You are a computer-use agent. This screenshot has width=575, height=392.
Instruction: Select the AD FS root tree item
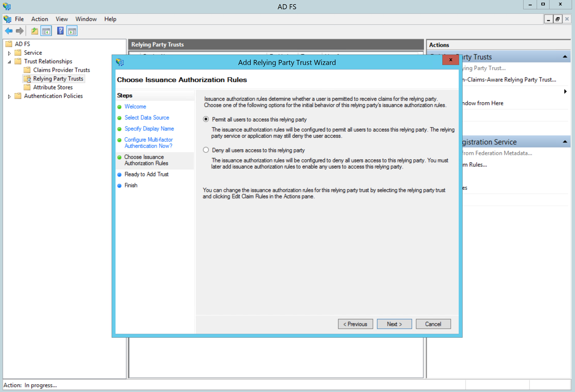(22, 44)
